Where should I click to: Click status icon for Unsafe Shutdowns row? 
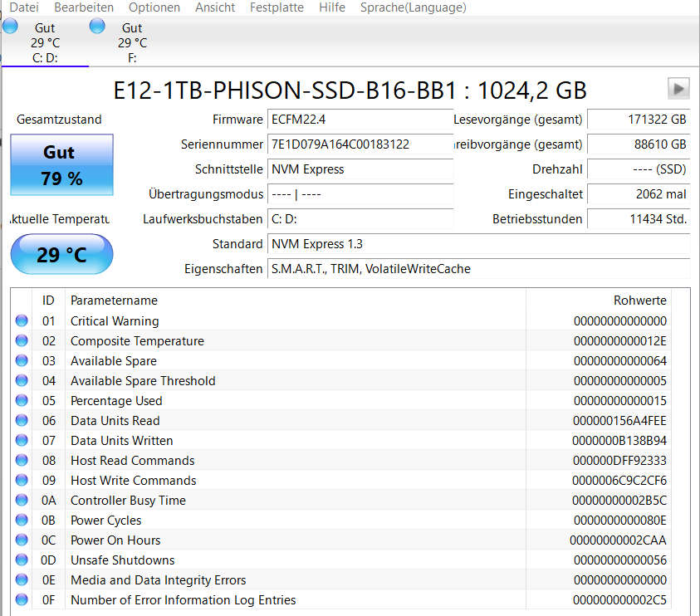pos(22,560)
